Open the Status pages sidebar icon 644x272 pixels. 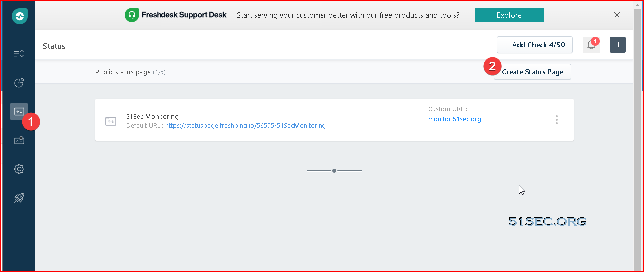19,112
